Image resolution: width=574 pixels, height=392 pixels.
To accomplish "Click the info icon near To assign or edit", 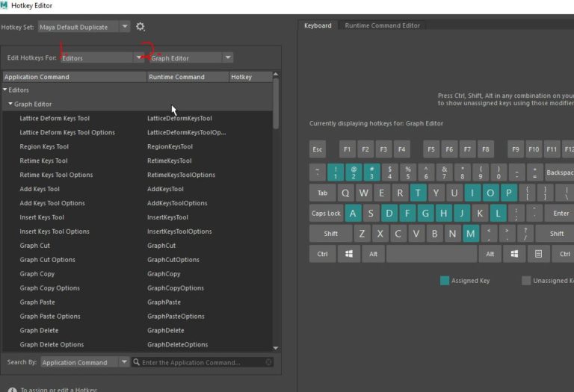I will tap(12, 390).
